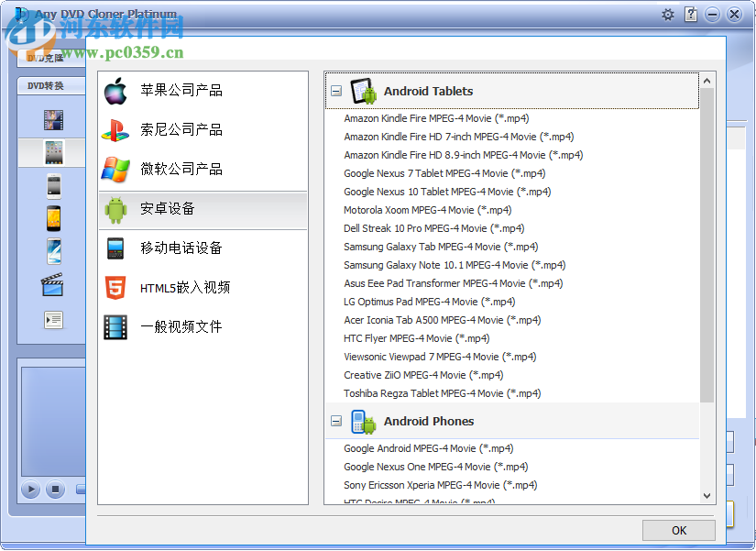Click the OK button
Image resolution: width=756 pixels, height=551 pixels.
click(x=678, y=530)
